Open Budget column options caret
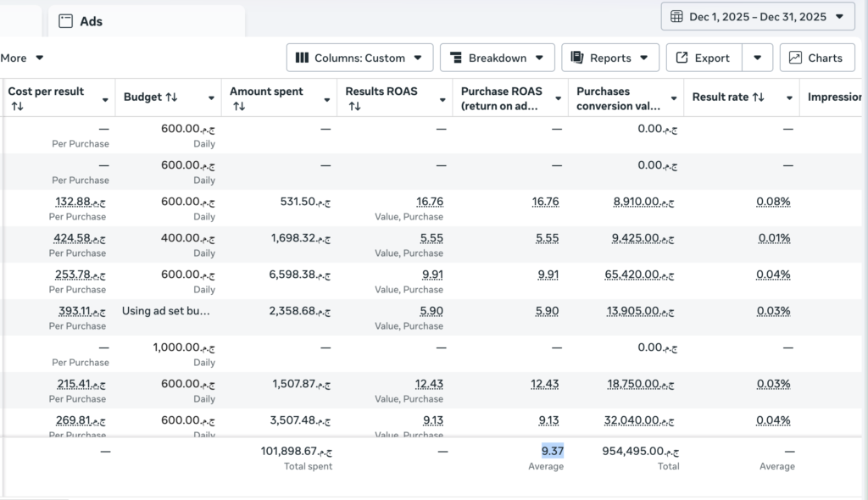 (x=211, y=98)
